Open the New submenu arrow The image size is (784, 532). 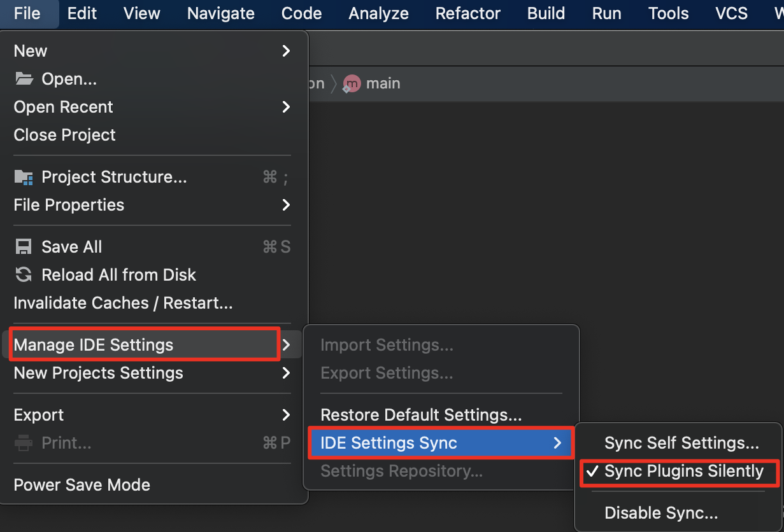click(x=286, y=50)
